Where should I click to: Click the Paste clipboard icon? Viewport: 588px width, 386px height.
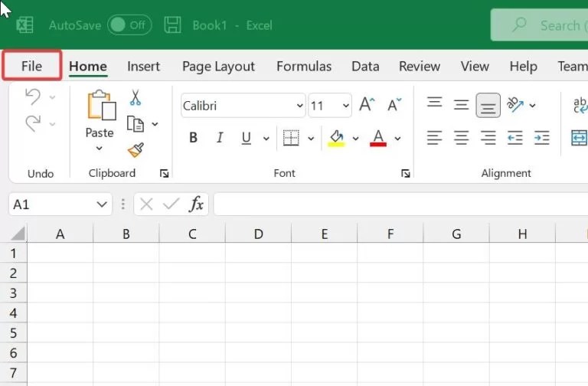(x=101, y=105)
